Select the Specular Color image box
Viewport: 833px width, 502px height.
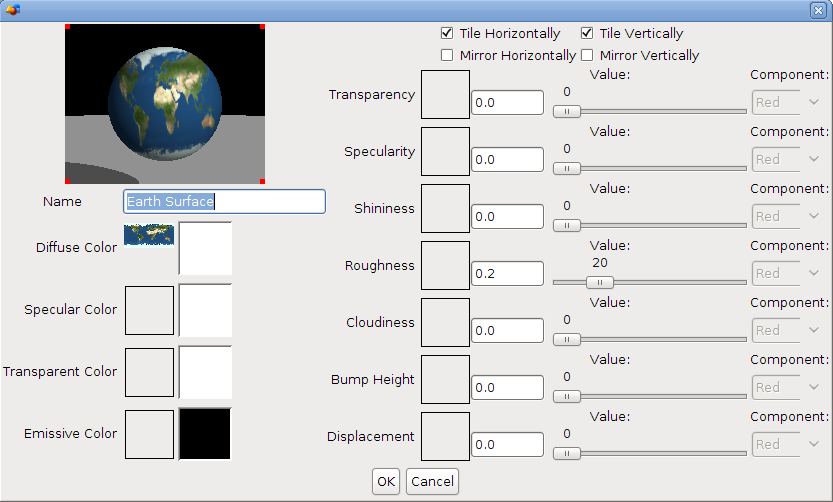coord(149,310)
